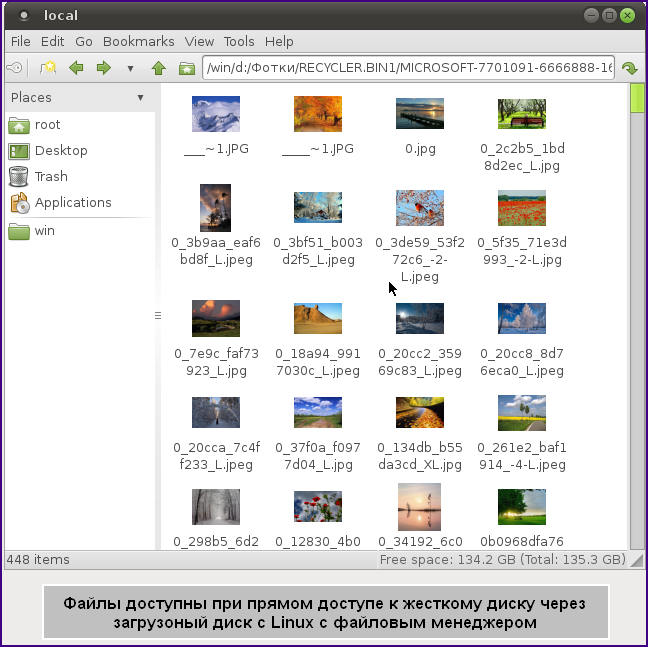Select the red clouds thumbnail 0_7e9c

click(x=216, y=318)
